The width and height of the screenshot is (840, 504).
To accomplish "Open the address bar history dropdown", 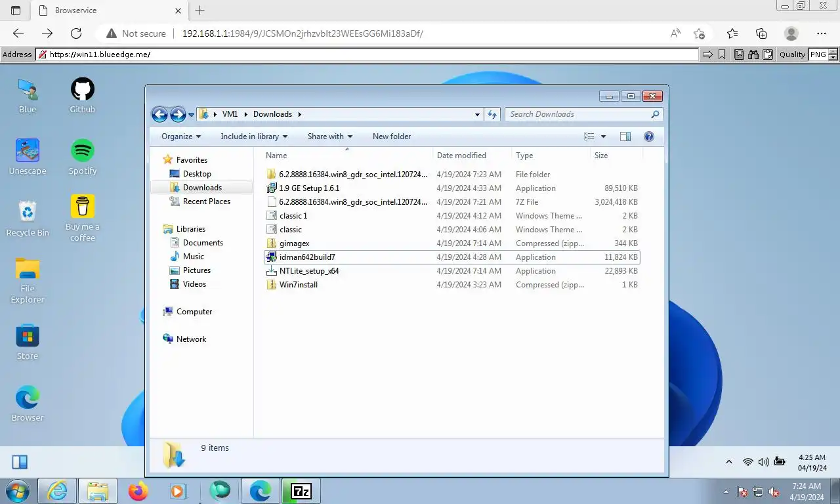I will click(x=477, y=114).
